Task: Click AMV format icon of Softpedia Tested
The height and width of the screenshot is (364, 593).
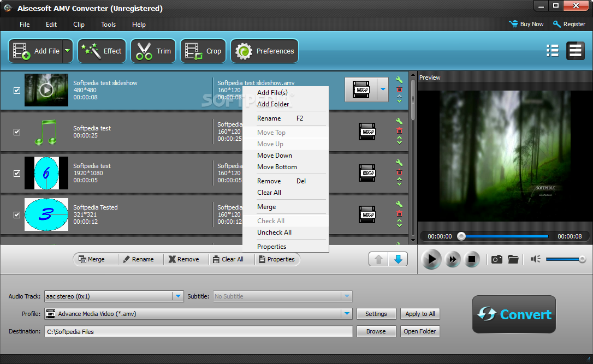Action: (367, 214)
